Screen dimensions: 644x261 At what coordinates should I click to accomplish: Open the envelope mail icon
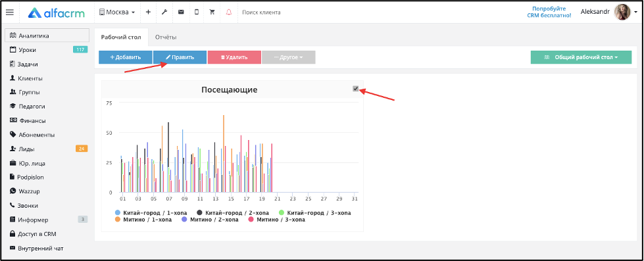tap(181, 12)
